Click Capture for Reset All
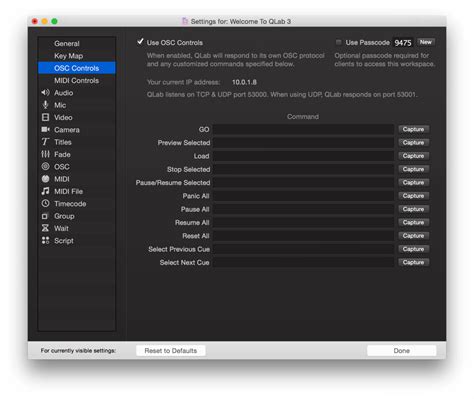Screen dimensions: 474x399 click(413, 236)
